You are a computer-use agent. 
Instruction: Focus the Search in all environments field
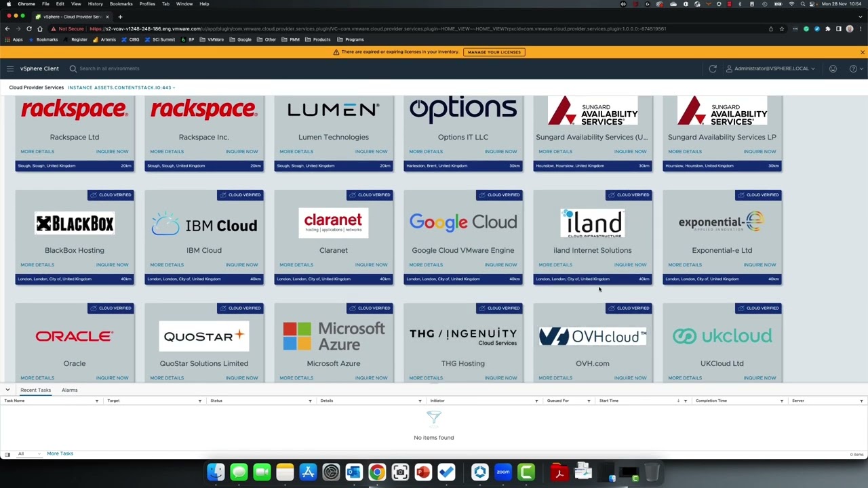coord(109,68)
